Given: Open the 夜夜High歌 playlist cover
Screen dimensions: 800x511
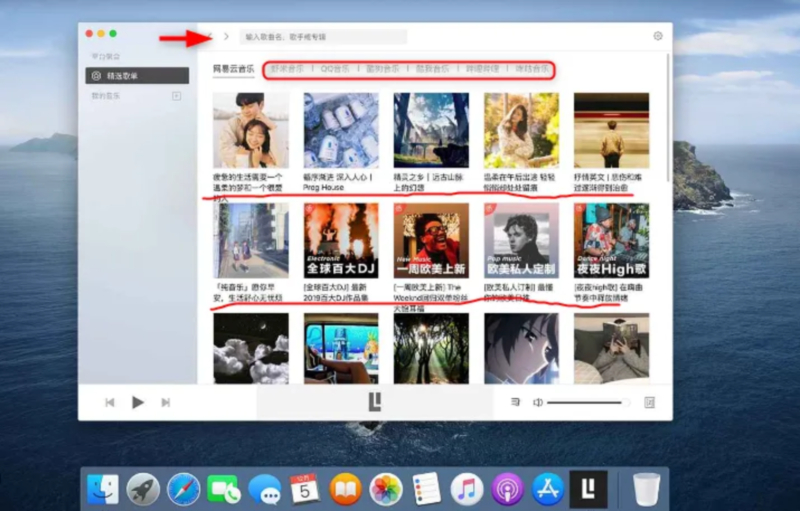Looking at the screenshot, I should pyautogui.click(x=611, y=241).
